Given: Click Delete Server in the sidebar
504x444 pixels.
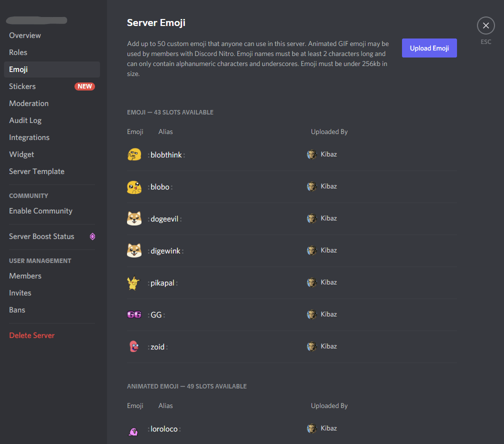Looking at the screenshot, I should click(x=31, y=335).
